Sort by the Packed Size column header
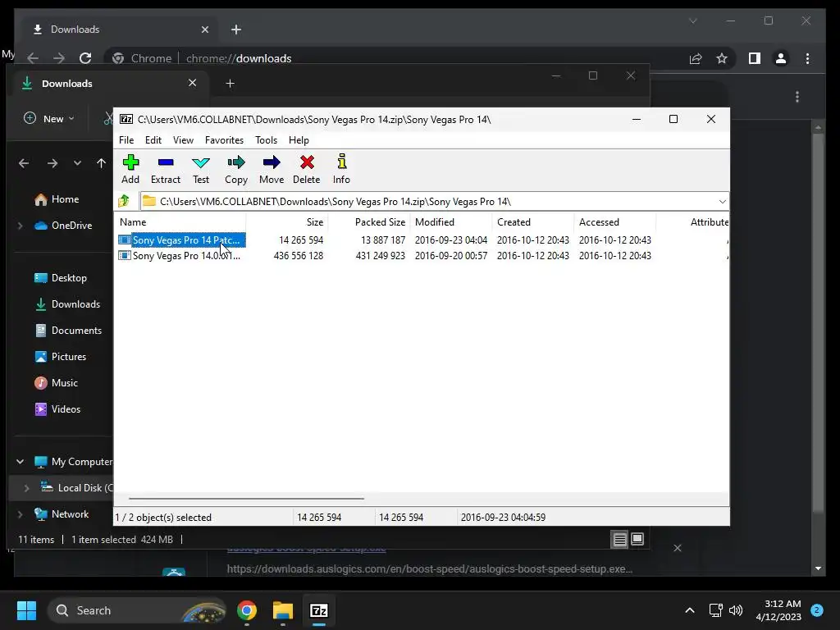The width and height of the screenshot is (840, 630). click(x=369, y=221)
